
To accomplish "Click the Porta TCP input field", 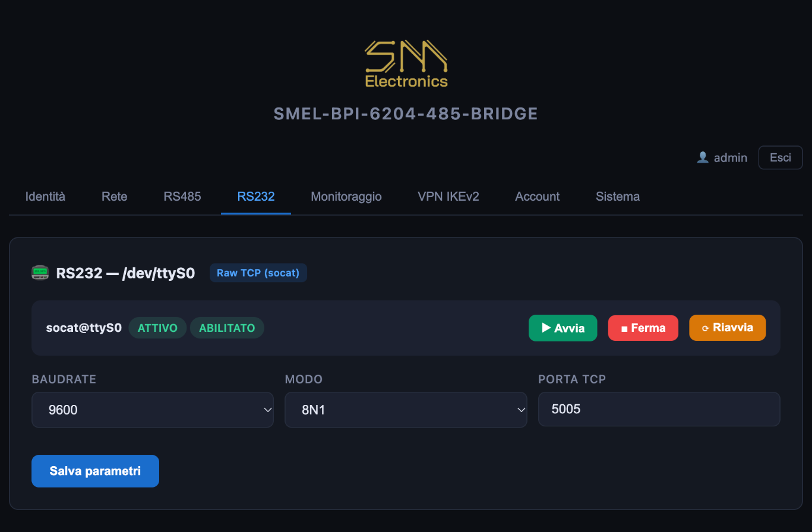I will [659, 409].
